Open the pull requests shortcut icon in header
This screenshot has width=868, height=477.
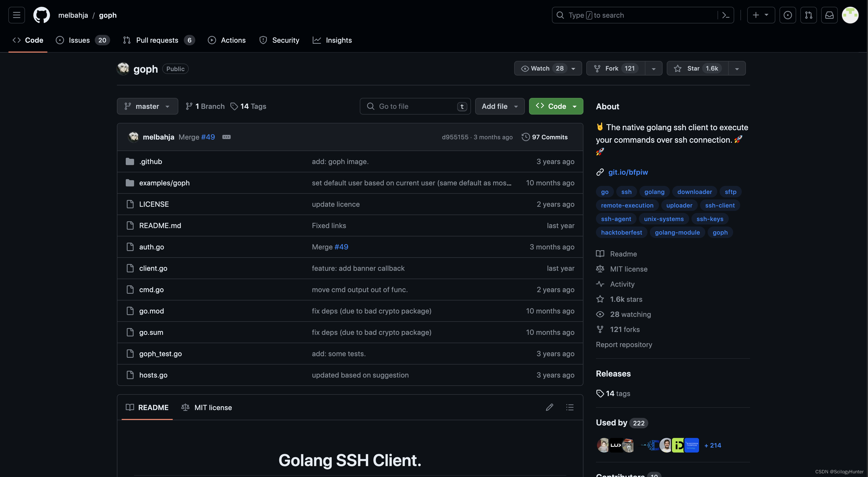tap(808, 15)
